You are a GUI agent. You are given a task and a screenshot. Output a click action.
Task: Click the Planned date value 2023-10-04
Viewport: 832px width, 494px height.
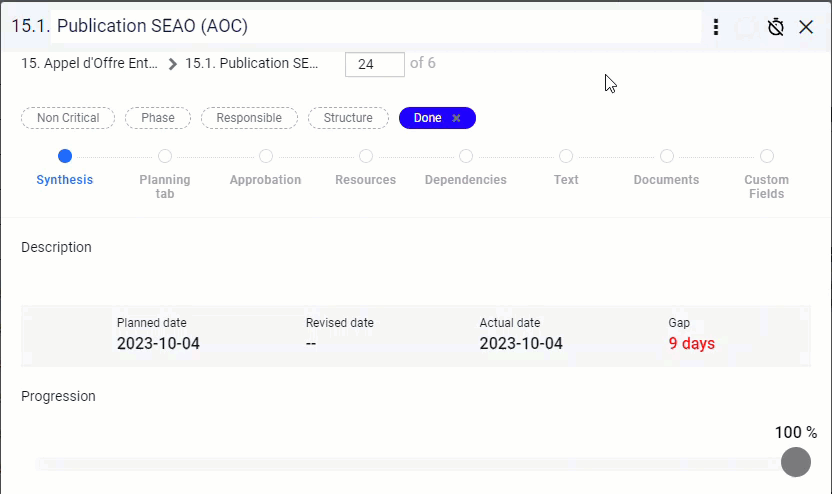[158, 343]
